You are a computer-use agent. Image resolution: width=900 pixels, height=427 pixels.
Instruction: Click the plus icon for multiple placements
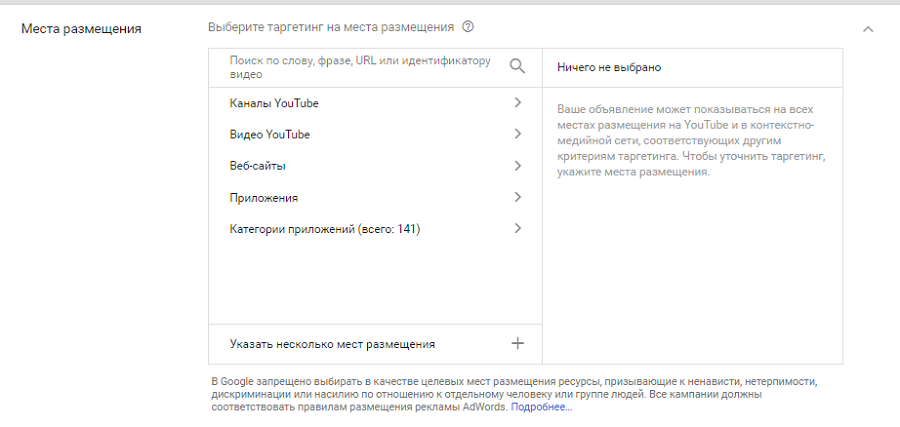click(x=517, y=343)
